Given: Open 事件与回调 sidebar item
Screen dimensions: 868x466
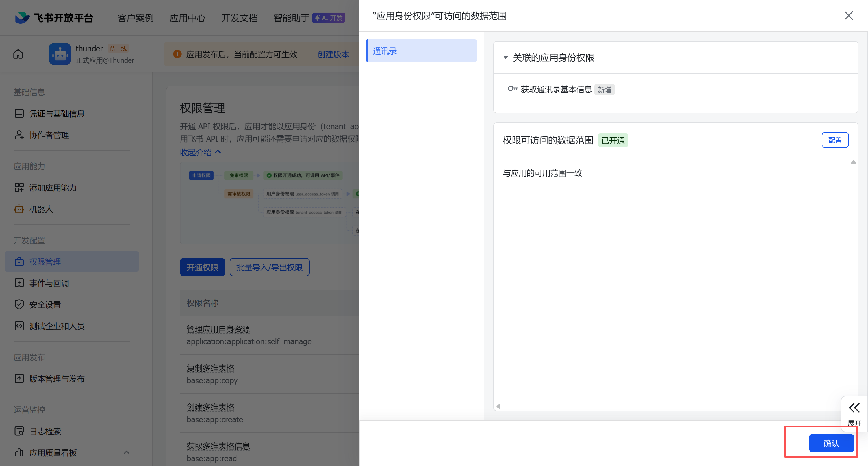Looking at the screenshot, I should pyautogui.click(x=49, y=283).
